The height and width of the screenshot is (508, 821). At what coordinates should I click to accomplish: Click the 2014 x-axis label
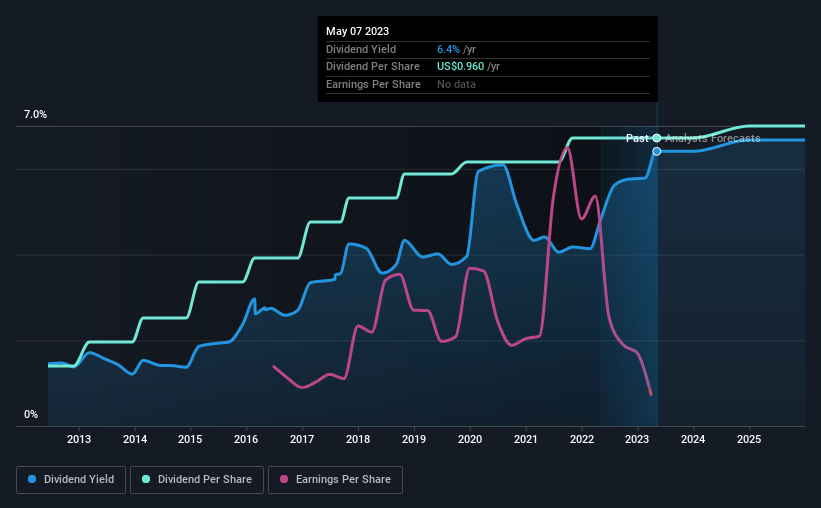coord(135,439)
